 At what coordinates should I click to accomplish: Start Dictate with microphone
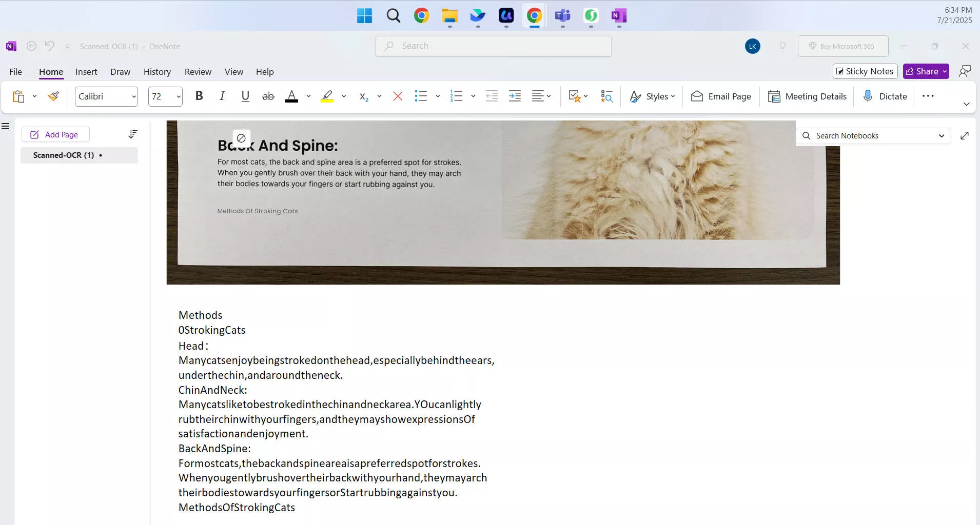pos(885,96)
